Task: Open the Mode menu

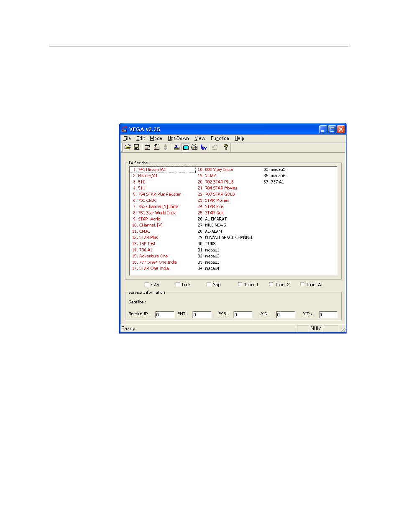Action: (156, 138)
